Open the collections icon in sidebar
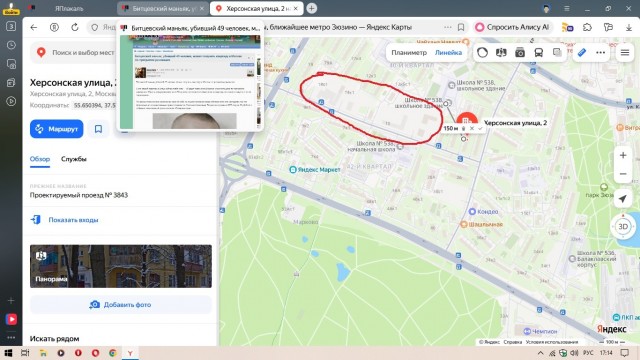This screenshot has height=360, width=640. coord(11,82)
